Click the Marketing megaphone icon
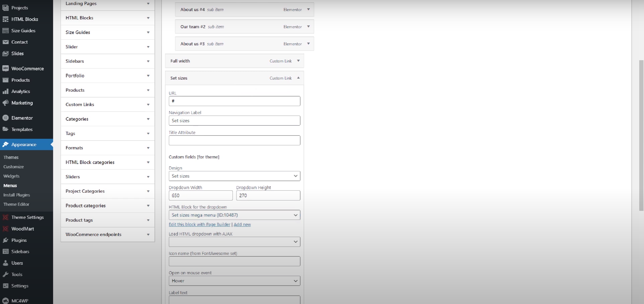644x304 pixels. click(5, 103)
